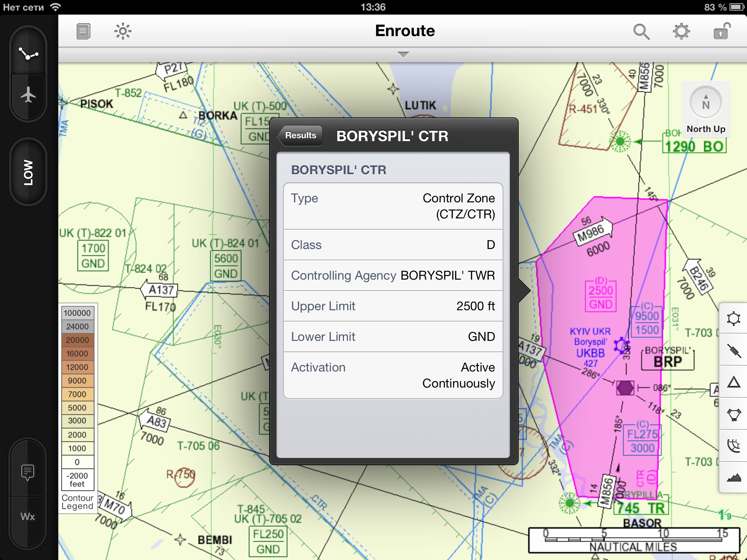The width and height of the screenshot is (747, 560).
Task: Toggle the unlock padlock icon
Action: coord(721,32)
